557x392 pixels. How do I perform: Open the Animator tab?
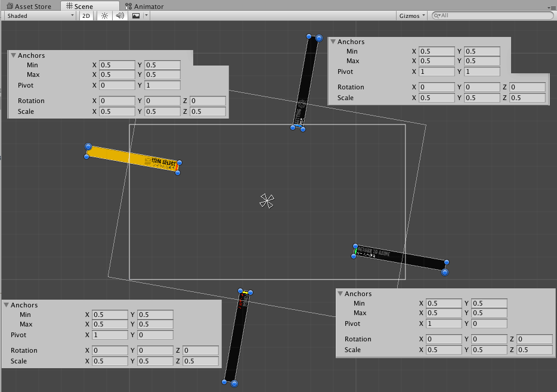click(x=144, y=6)
